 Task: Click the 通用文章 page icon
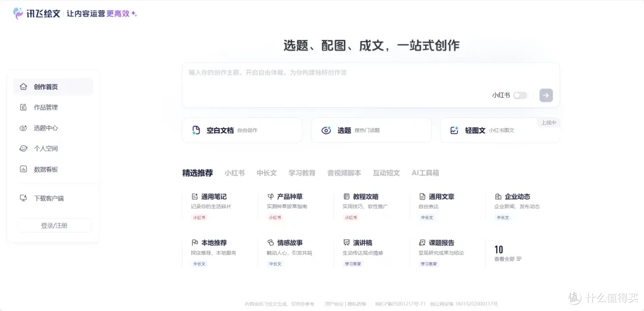coord(422,197)
